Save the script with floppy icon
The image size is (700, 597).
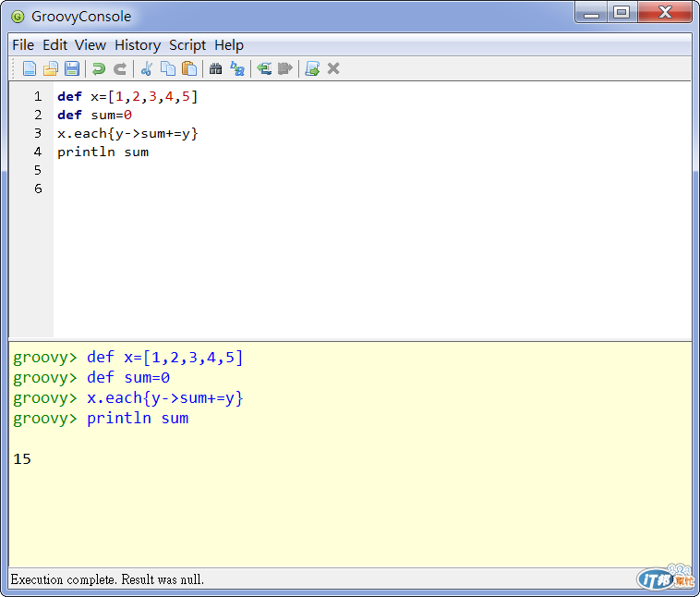click(x=72, y=68)
